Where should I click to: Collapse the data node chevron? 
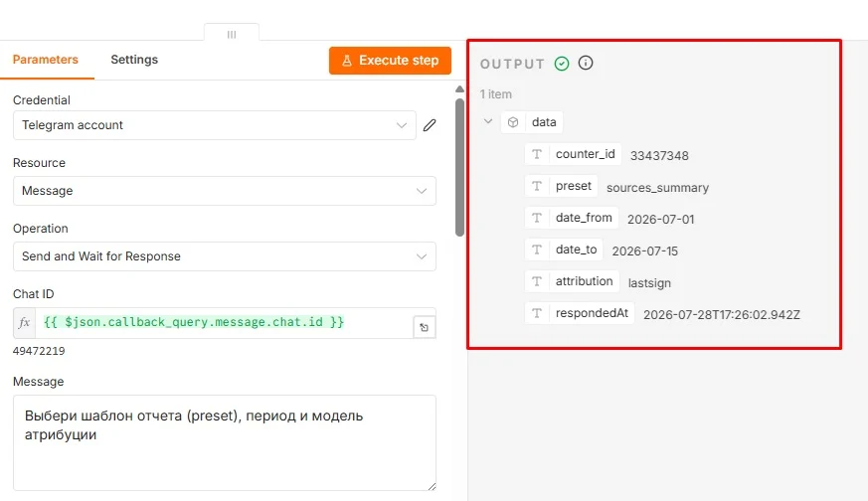click(x=488, y=121)
